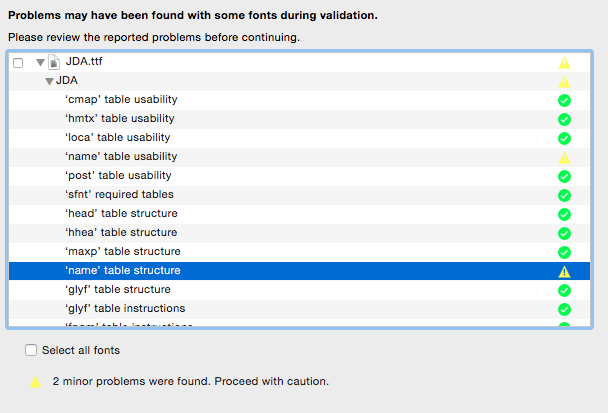The width and height of the screenshot is (608, 413).
Task: Select the 'head' table structure row
Action: pyautogui.click(x=299, y=214)
